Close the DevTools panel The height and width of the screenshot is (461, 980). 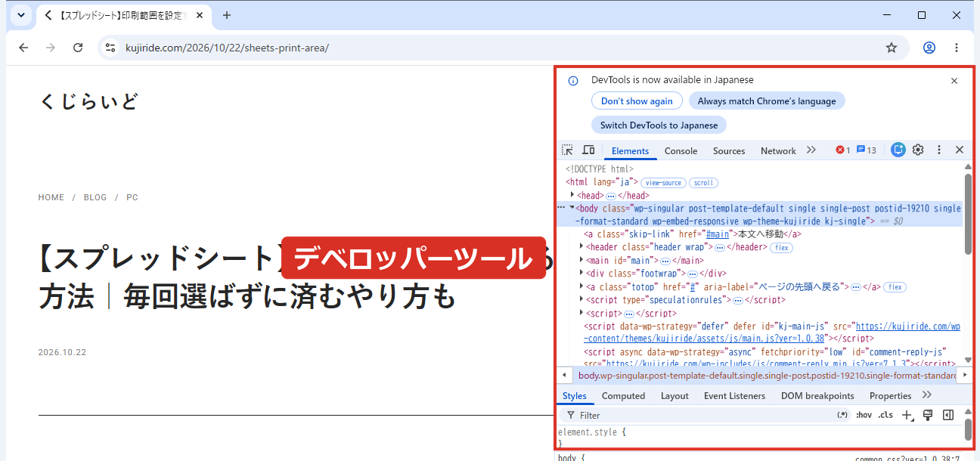[960, 150]
